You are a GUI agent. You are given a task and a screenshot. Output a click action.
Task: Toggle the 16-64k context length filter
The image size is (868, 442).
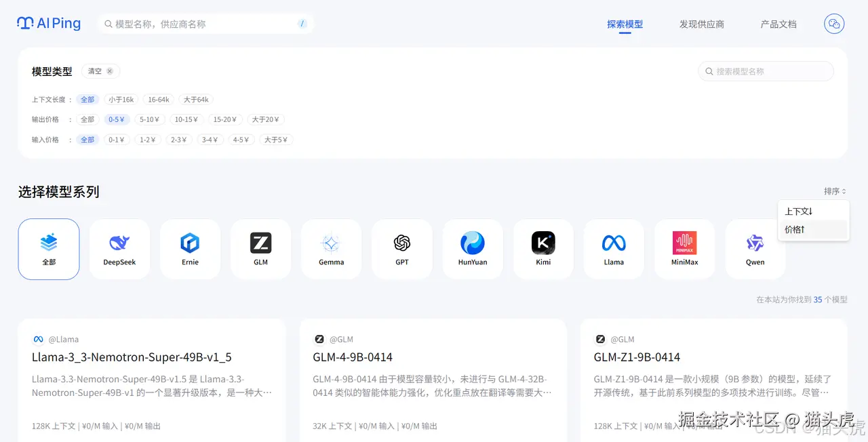coord(158,99)
